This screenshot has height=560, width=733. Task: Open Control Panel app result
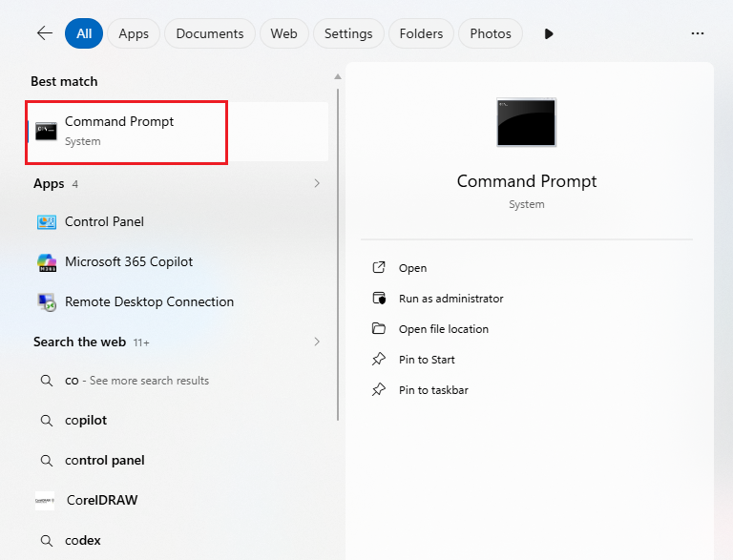(x=178, y=221)
